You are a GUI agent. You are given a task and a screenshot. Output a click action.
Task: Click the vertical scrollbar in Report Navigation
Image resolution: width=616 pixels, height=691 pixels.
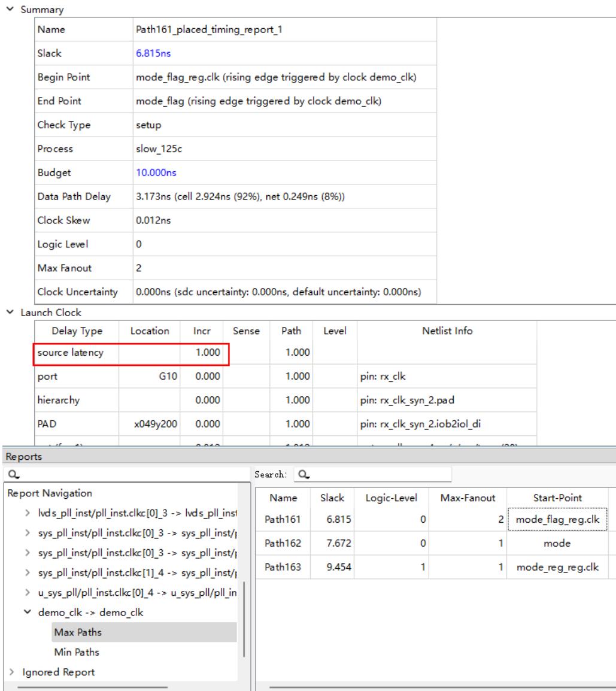[244, 619]
